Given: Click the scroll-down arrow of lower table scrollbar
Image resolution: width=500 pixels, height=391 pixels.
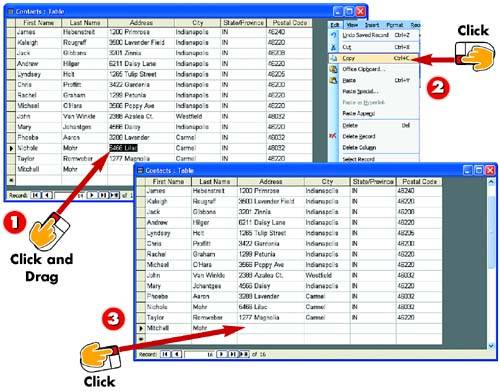Looking at the screenshot, I should point(491,346).
